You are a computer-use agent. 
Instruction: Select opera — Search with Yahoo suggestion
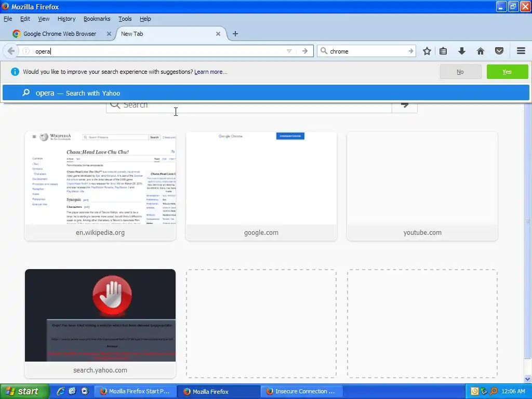[265, 93]
